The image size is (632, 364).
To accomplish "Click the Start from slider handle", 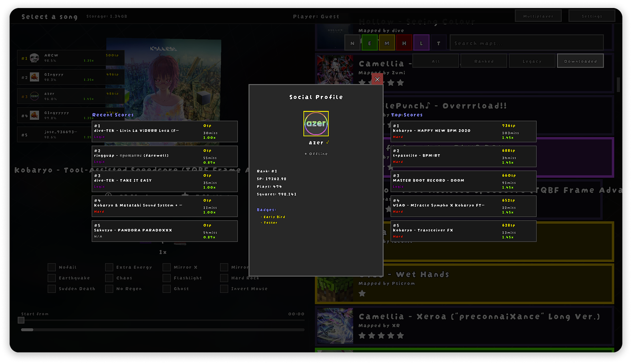I will tap(21, 320).
